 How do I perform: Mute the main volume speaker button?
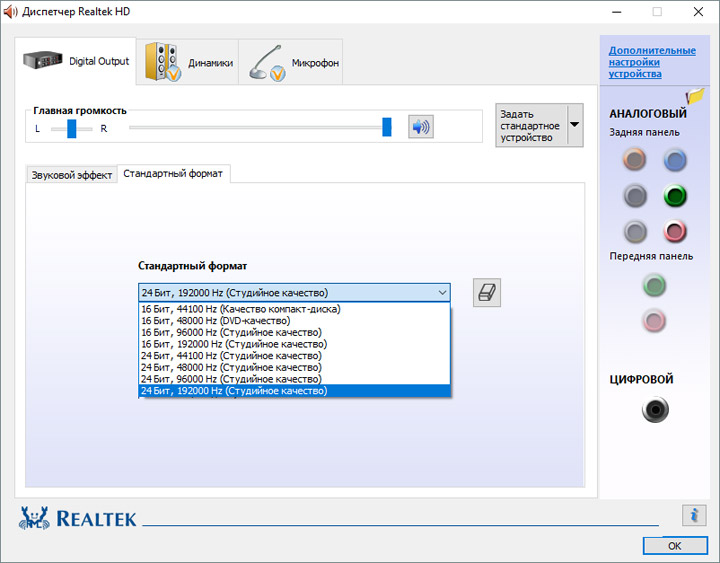coord(421,127)
